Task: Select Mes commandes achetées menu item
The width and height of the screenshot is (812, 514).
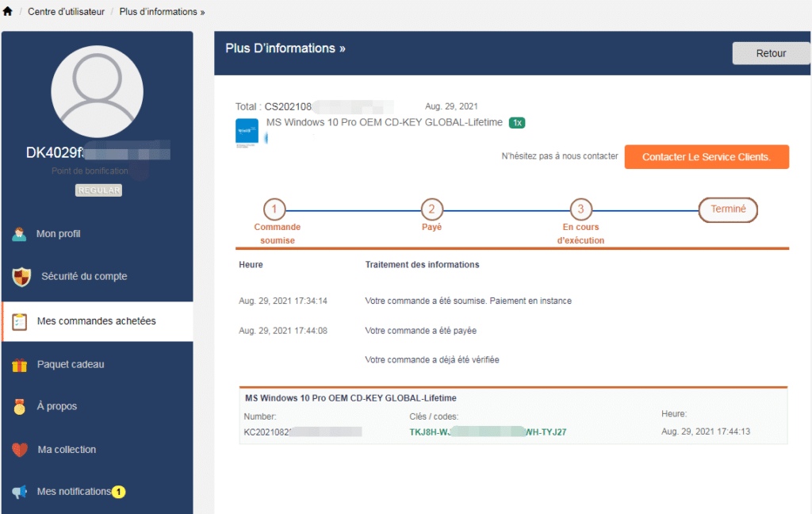Action: point(98,321)
